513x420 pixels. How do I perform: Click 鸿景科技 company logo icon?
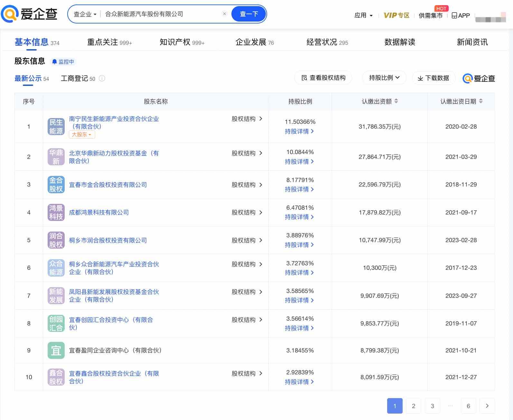(x=56, y=213)
